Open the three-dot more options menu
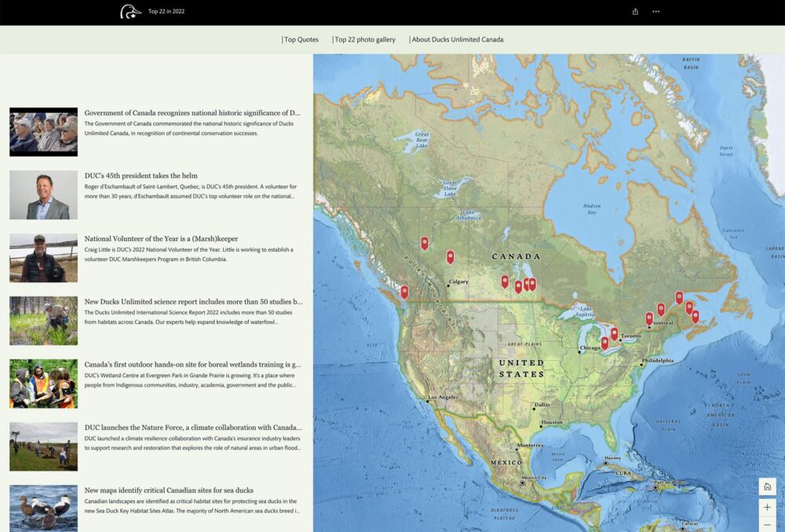The image size is (785, 532). tap(656, 12)
